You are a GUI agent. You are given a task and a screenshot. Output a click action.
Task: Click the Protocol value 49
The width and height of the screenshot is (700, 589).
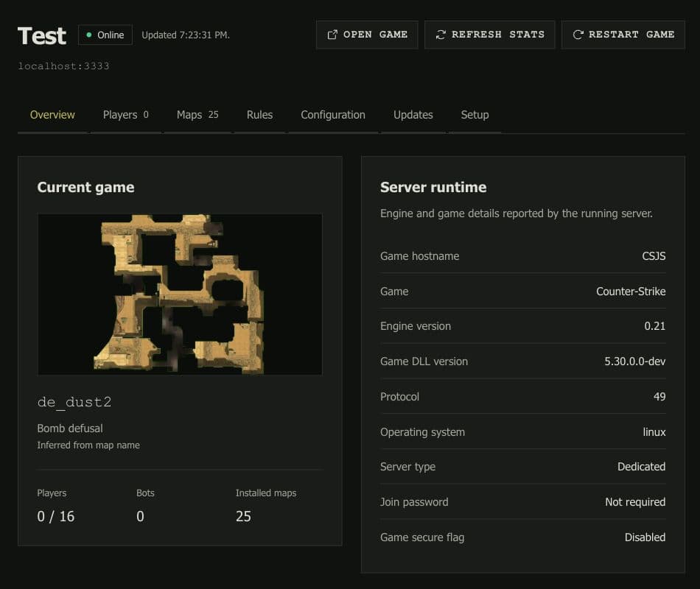(x=659, y=397)
